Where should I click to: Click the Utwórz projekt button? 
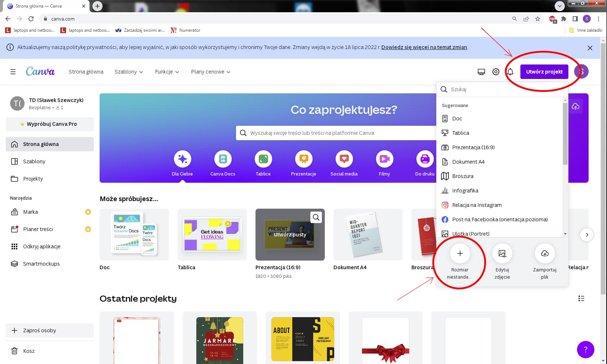click(x=544, y=72)
